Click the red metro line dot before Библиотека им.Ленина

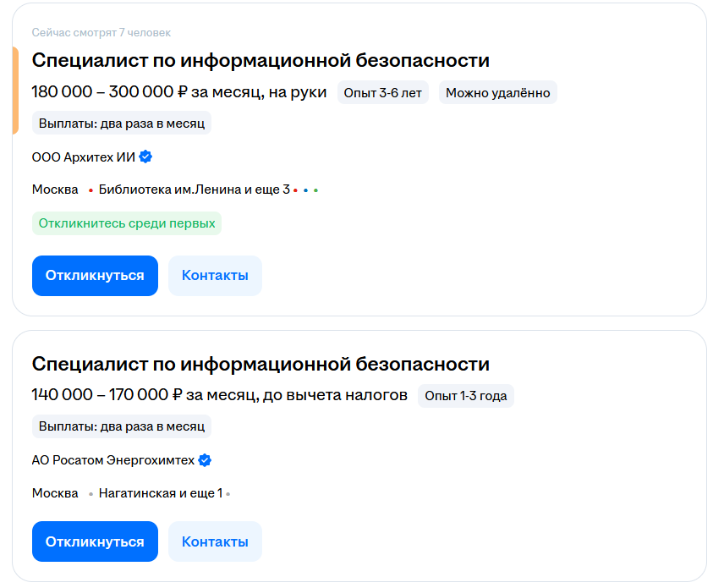90,190
